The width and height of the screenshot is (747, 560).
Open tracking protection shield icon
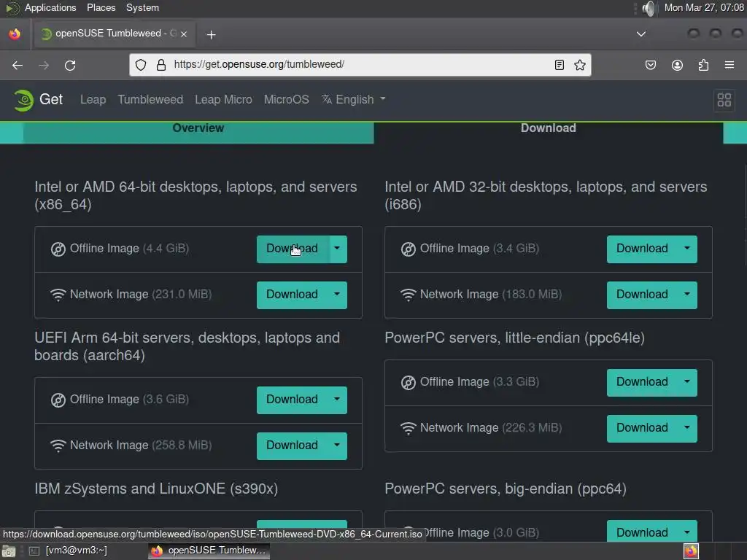(141, 65)
